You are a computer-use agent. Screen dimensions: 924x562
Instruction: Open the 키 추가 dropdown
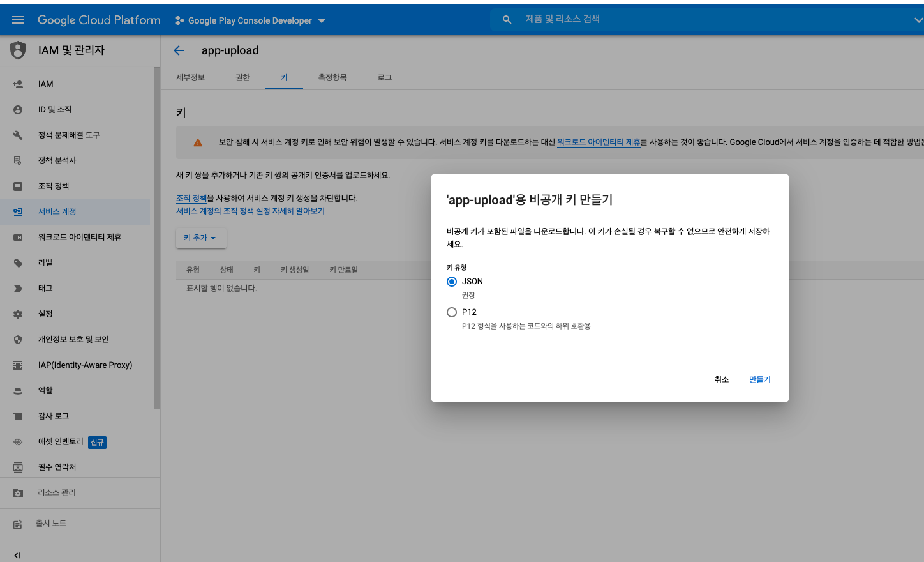pyautogui.click(x=201, y=238)
